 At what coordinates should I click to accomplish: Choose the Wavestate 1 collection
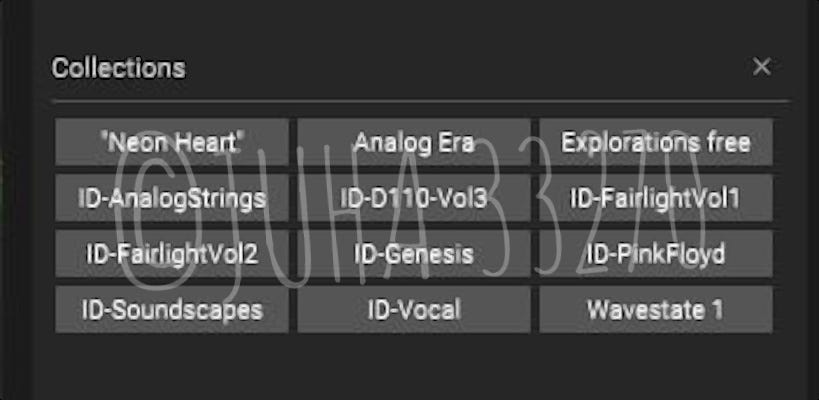pos(656,309)
